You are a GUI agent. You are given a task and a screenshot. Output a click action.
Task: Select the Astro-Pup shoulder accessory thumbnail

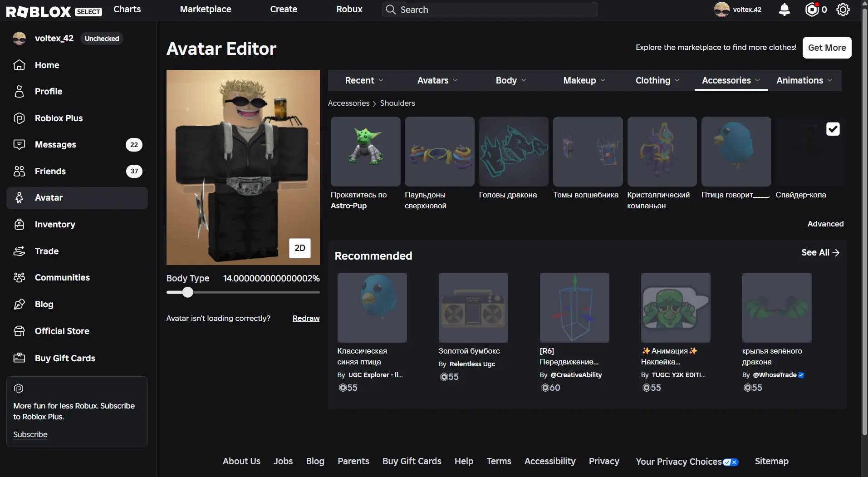[x=366, y=152]
